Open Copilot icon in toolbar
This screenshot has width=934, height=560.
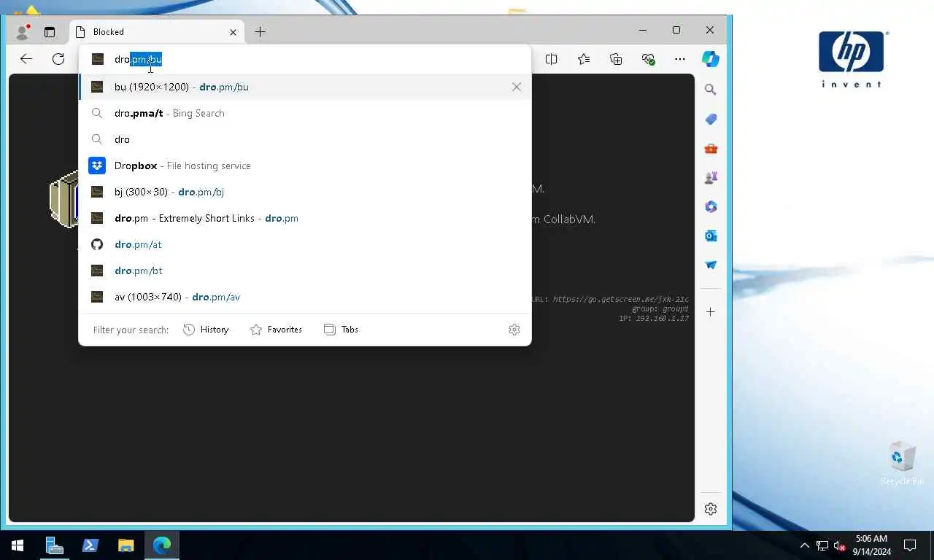pos(711,59)
